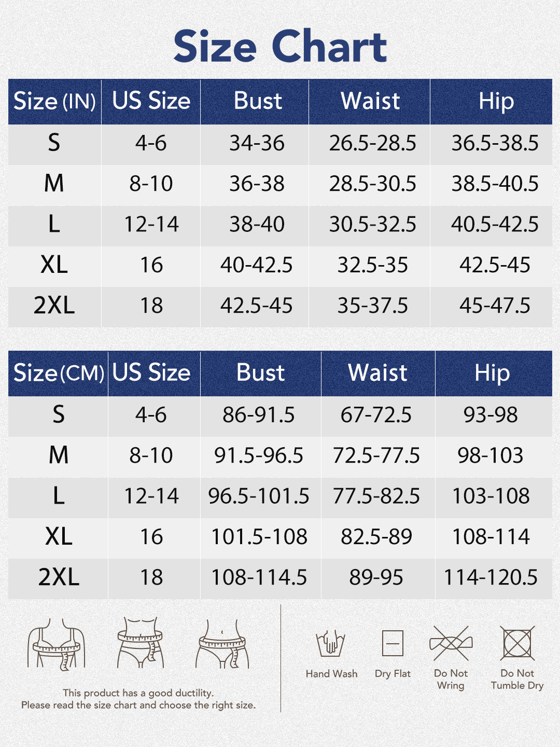Click the Size Chart title

point(280,46)
